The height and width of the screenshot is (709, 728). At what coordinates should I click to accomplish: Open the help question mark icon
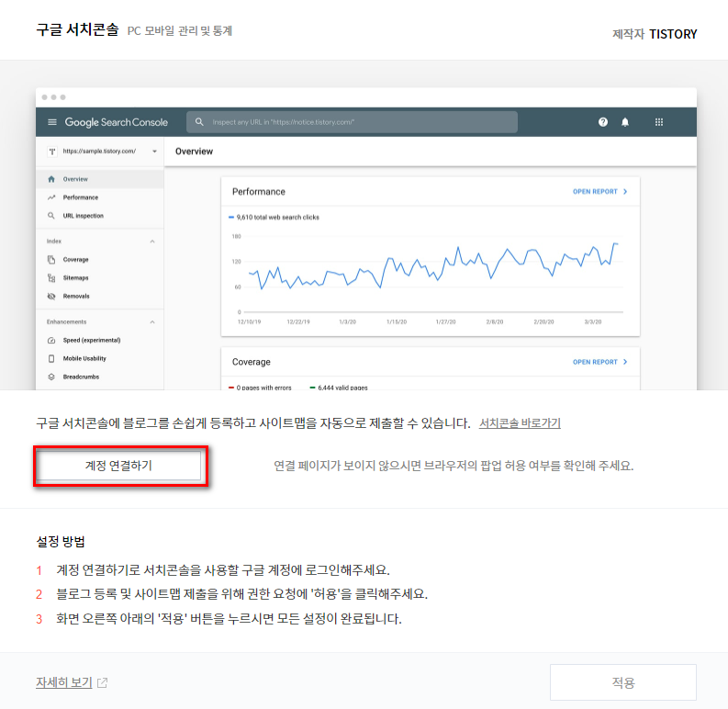(602, 122)
